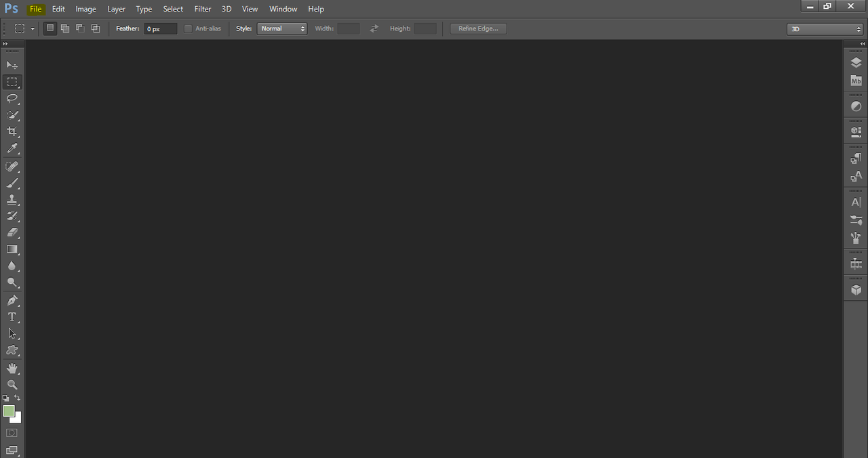This screenshot has height=458, width=868.
Task: Open the Window menu
Action: (283, 9)
